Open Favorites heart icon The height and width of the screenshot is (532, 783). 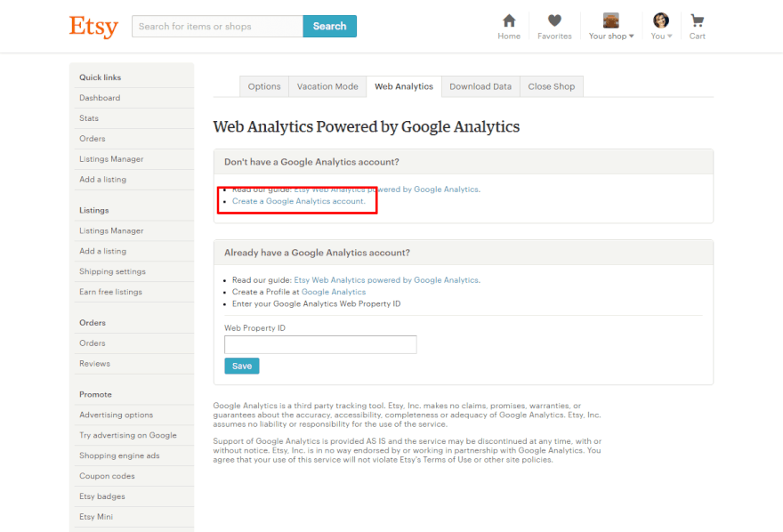click(554, 21)
